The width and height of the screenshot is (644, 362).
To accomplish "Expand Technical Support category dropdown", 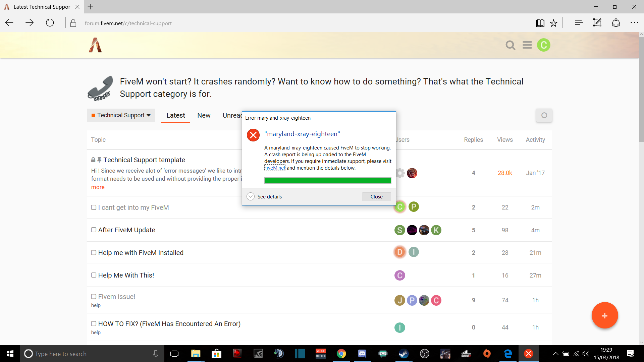I will tap(121, 115).
